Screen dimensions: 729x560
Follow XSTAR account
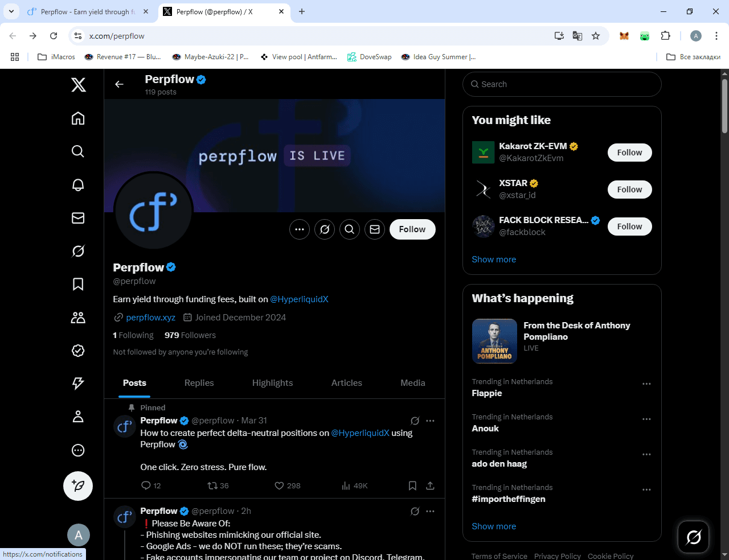tap(629, 190)
